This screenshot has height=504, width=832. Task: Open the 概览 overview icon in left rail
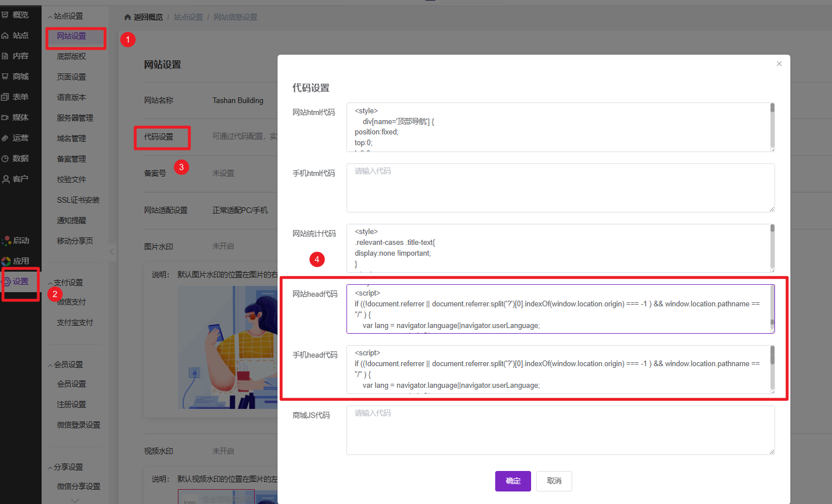click(5, 15)
